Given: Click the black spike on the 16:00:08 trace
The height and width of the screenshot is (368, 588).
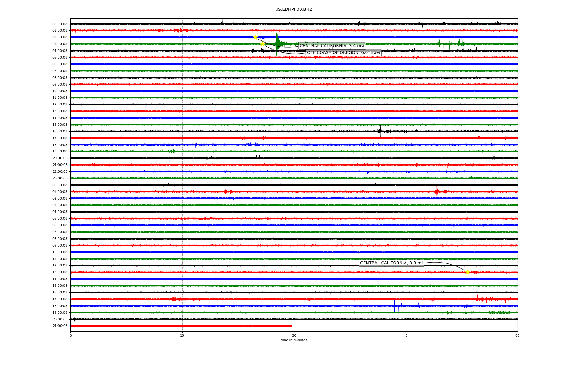Looking at the screenshot, I should point(380,131).
